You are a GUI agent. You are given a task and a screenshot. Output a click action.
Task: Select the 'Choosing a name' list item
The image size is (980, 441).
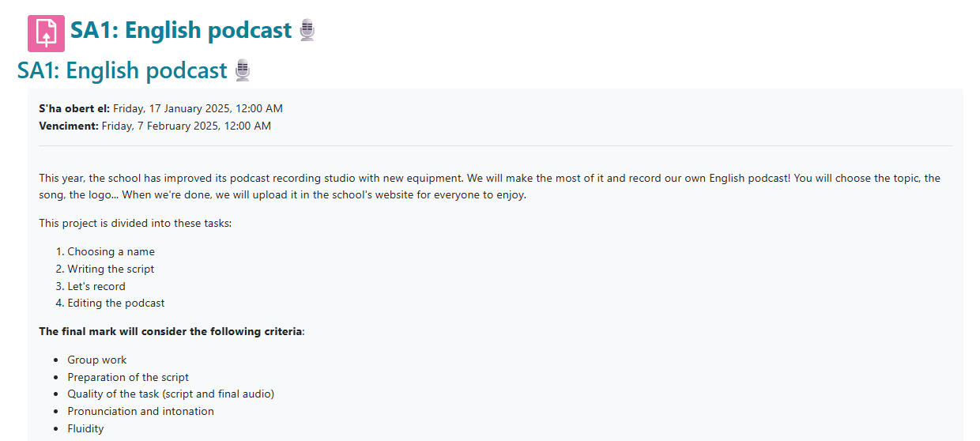[x=111, y=251]
